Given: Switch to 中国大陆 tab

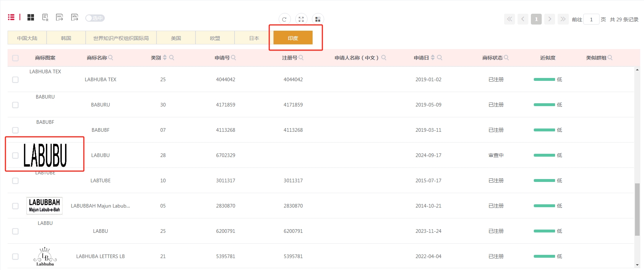Looking at the screenshot, I should click(x=27, y=38).
